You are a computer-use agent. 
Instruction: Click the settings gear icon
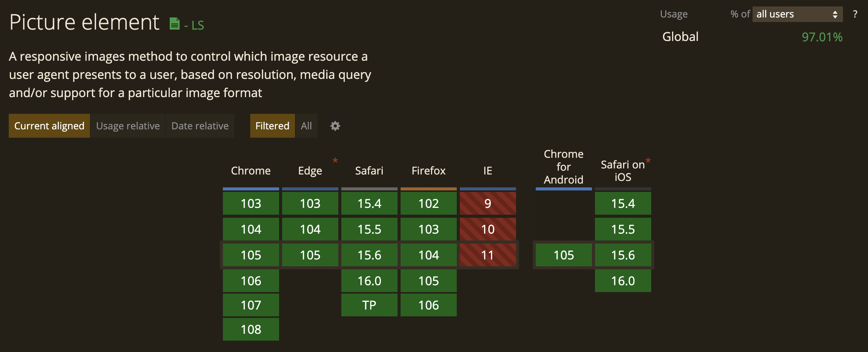tap(335, 126)
